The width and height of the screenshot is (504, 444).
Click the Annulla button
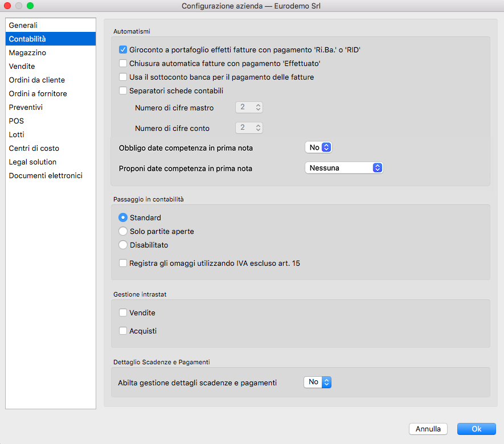tap(428, 429)
